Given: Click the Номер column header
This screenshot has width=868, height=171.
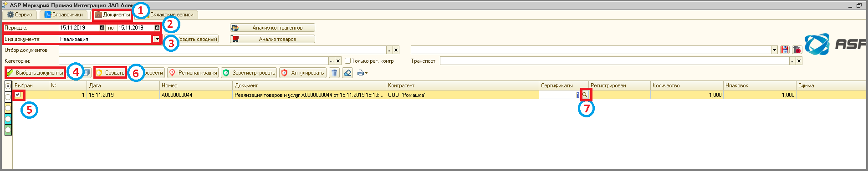Looking at the screenshot, I should point(196,85).
